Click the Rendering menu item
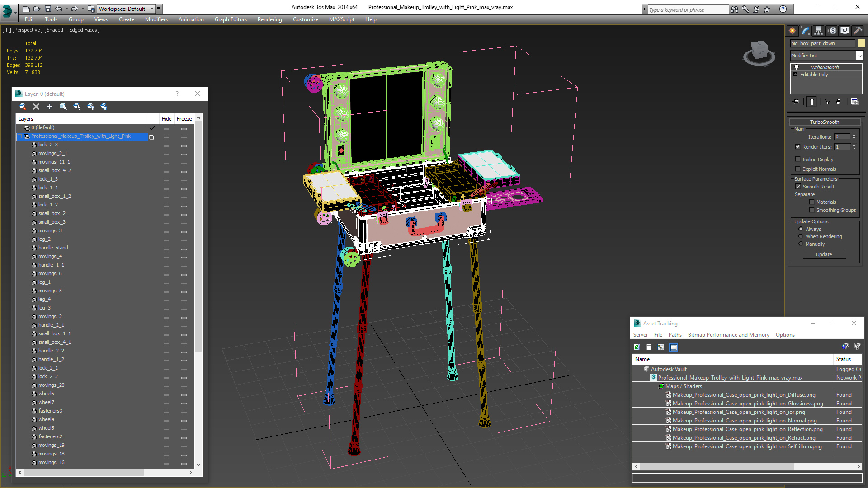Viewport: 868px width, 488px height. [269, 19]
